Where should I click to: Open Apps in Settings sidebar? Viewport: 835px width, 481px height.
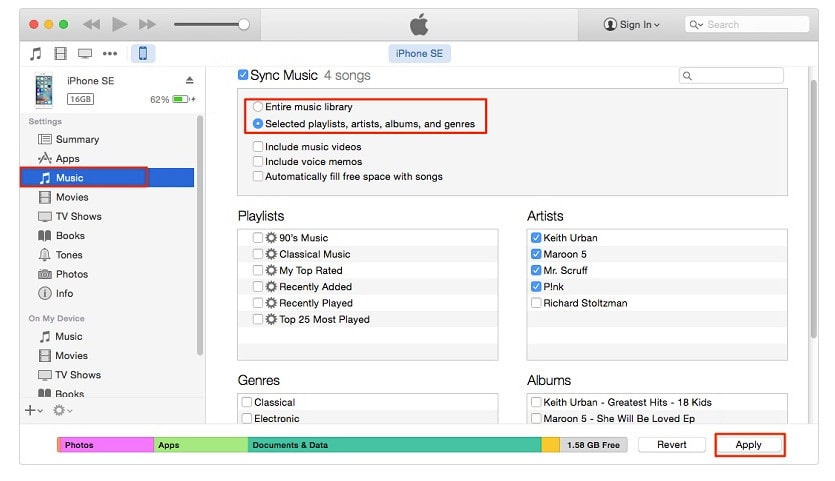(67, 159)
